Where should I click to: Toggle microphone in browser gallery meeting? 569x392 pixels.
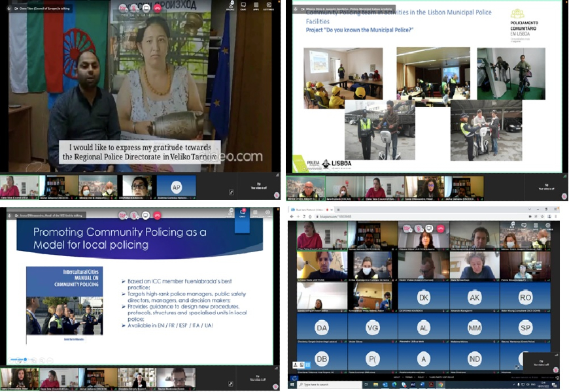coord(419,229)
